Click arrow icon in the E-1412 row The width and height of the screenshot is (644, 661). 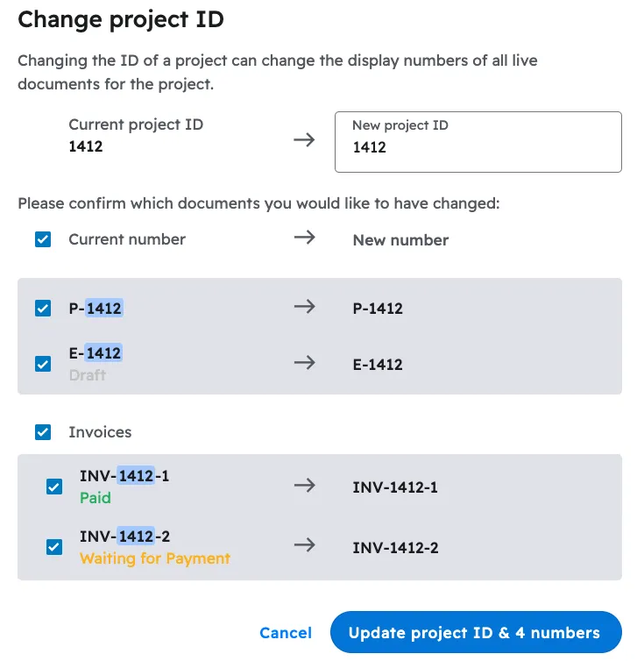304,363
